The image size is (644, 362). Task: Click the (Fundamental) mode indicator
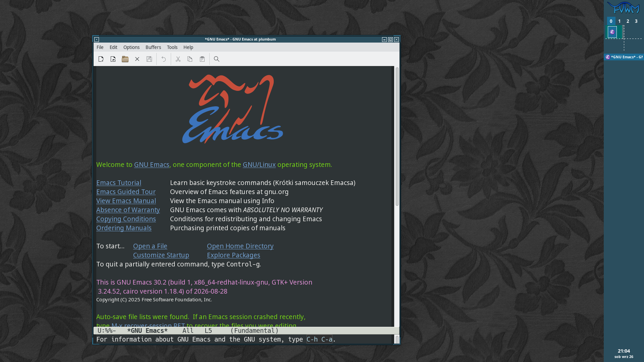tap(254, 331)
